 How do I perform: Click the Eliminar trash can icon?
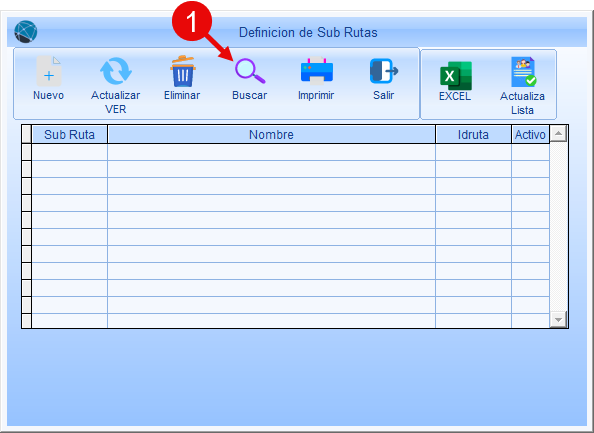(x=183, y=71)
